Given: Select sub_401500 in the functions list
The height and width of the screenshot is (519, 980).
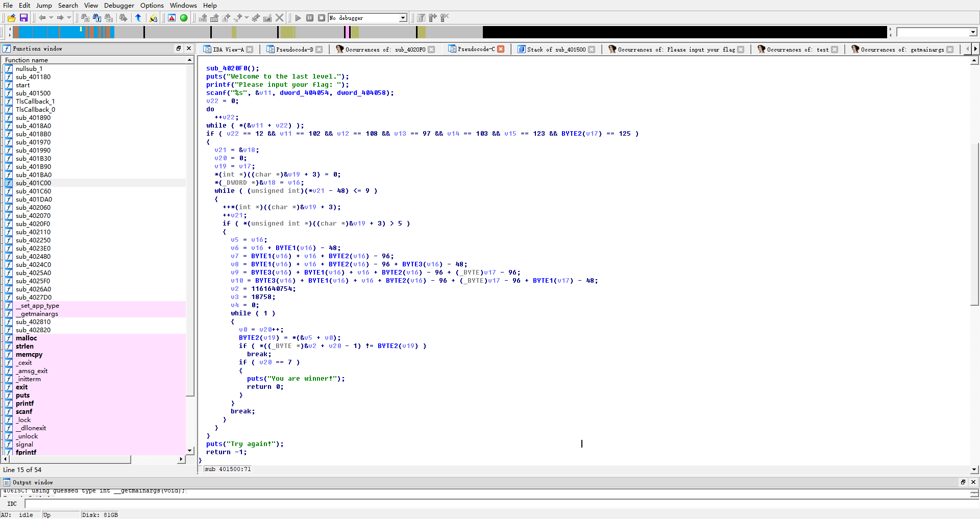Looking at the screenshot, I should pyautogui.click(x=33, y=93).
